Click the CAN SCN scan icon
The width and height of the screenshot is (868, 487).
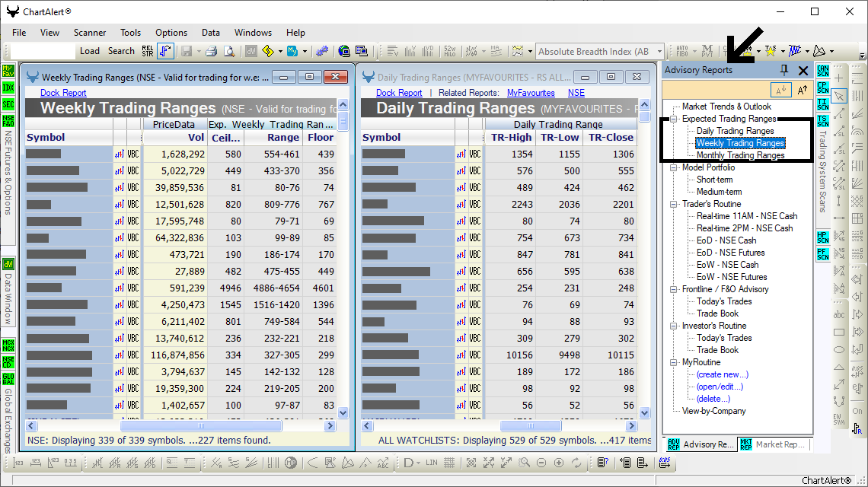pos(823,71)
